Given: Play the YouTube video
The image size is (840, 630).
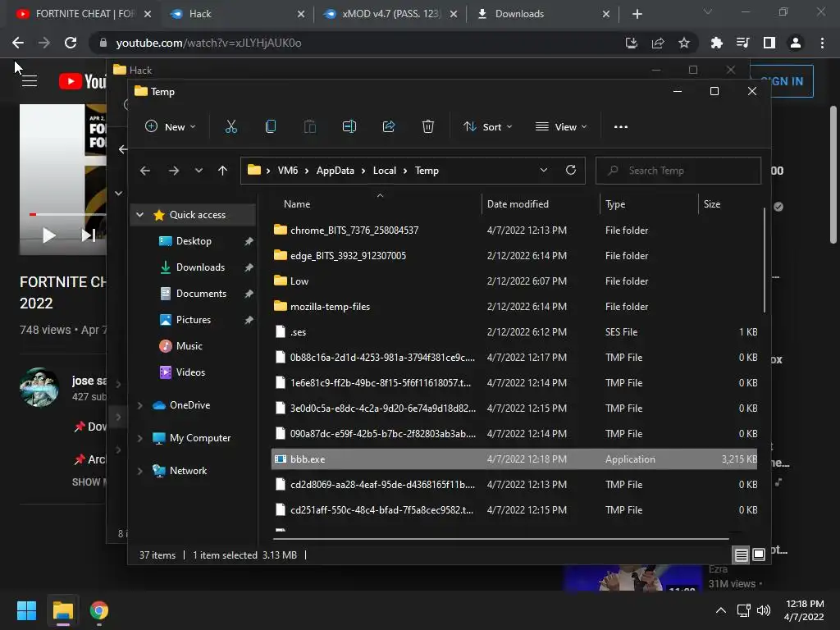Looking at the screenshot, I should pyautogui.click(x=48, y=235).
